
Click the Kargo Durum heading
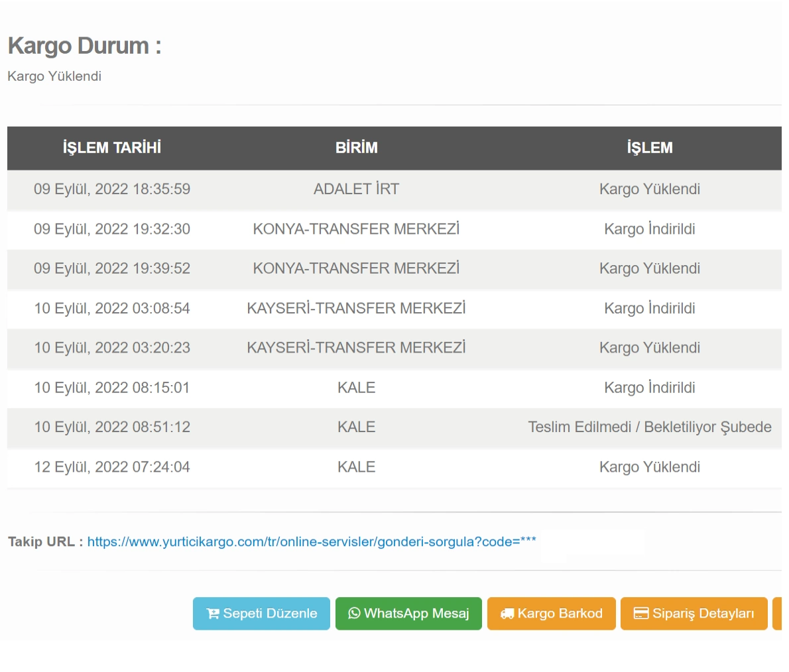pyautogui.click(x=84, y=46)
